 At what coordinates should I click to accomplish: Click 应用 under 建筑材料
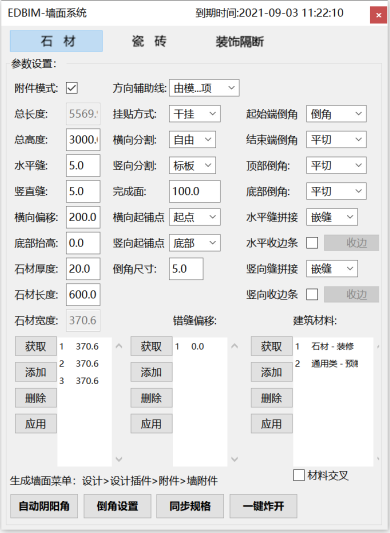[x=272, y=424]
